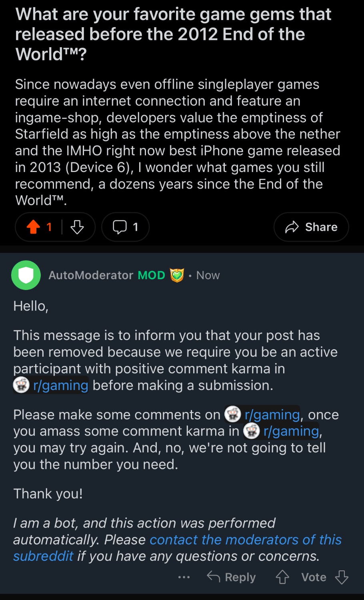The image size is (364, 600).
Task: Tap the green MOD label
Action: click(151, 275)
